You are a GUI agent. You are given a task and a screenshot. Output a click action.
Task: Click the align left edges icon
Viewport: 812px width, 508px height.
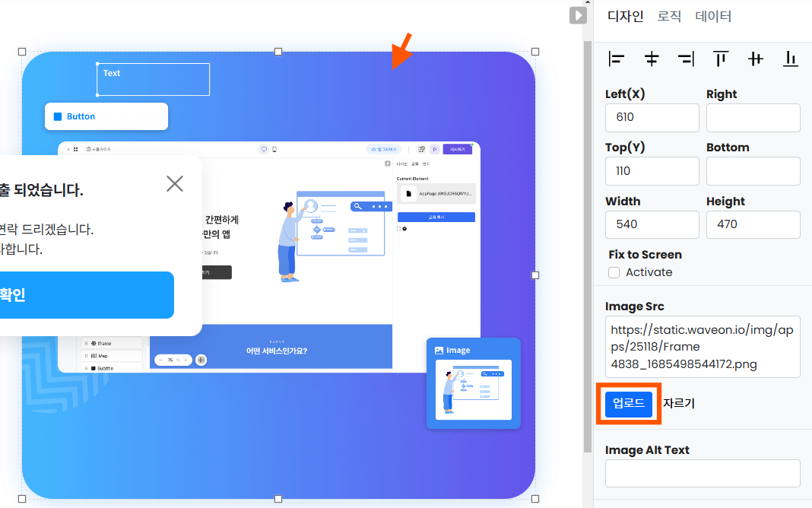(x=617, y=59)
